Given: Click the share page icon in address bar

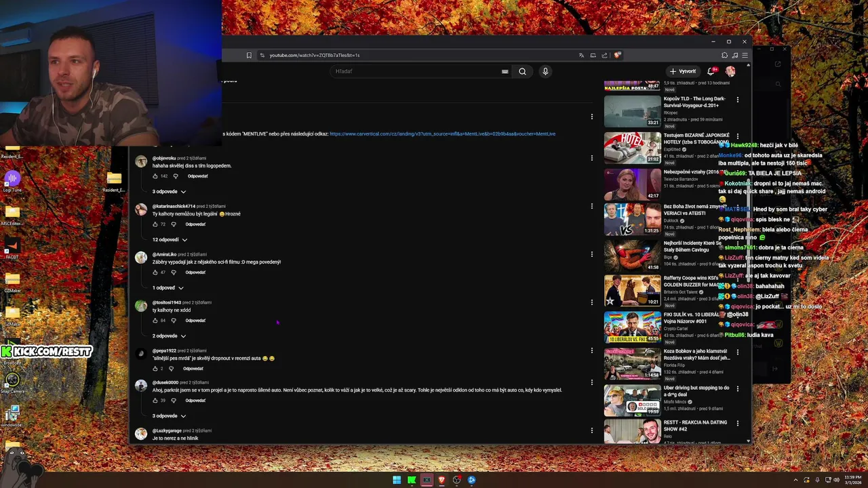Looking at the screenshot, I should [604, 55].
